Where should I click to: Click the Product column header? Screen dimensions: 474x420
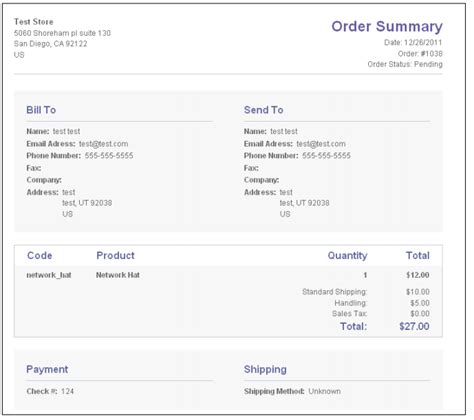pos(115,256)
